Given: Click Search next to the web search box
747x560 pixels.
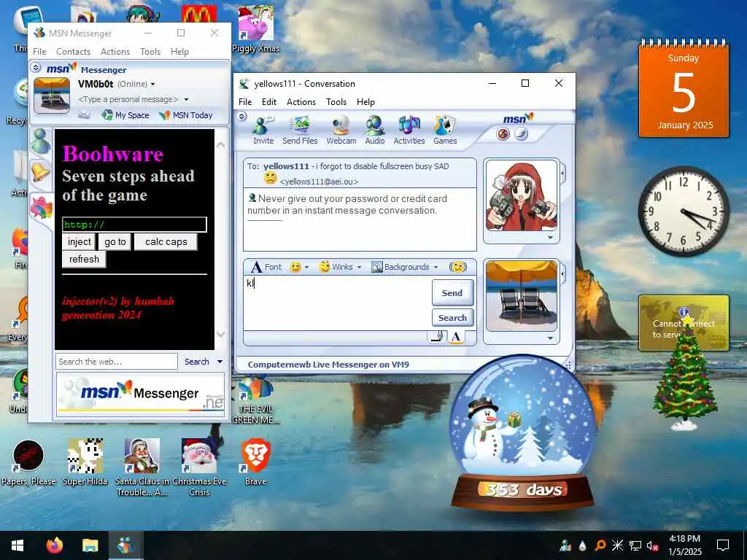Looking at the screenshot, I should point(197,362).
